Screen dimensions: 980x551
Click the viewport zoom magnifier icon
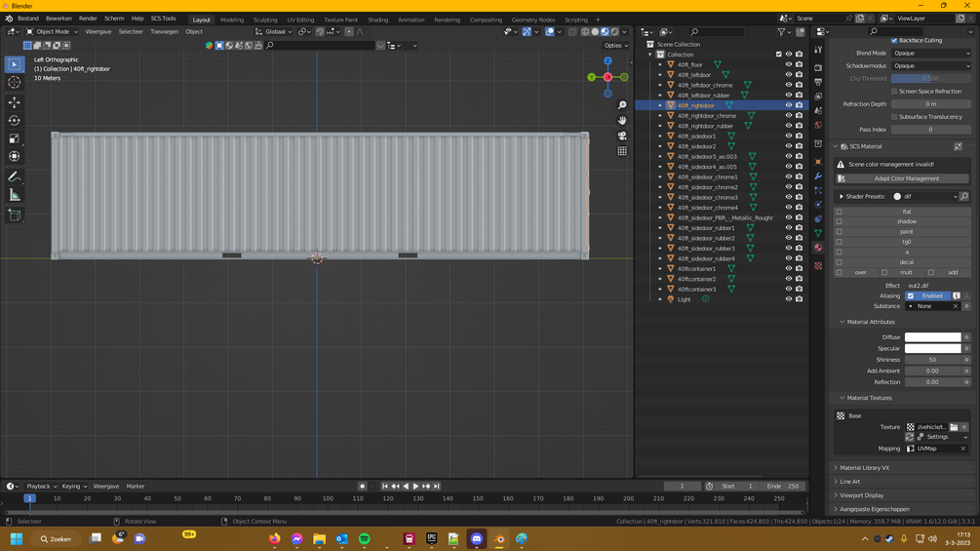tap(622, 105)
